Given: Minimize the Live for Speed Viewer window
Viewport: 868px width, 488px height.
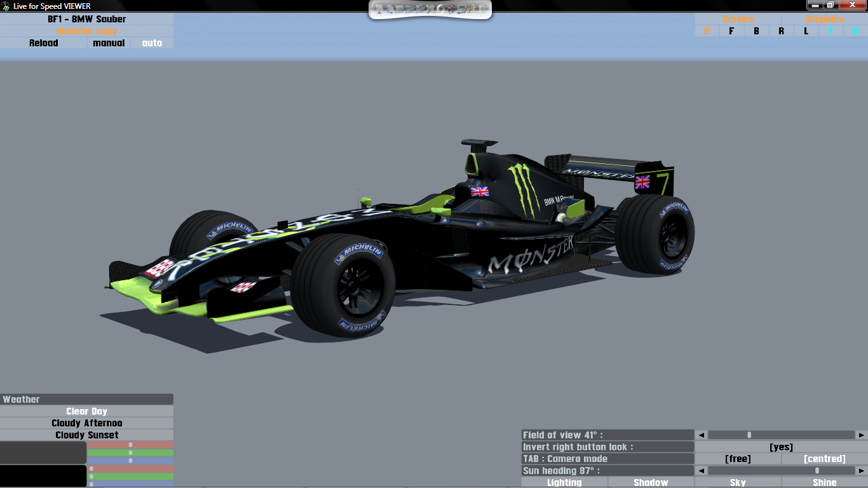Looking at the screenshot, I should tap(815, 5).
